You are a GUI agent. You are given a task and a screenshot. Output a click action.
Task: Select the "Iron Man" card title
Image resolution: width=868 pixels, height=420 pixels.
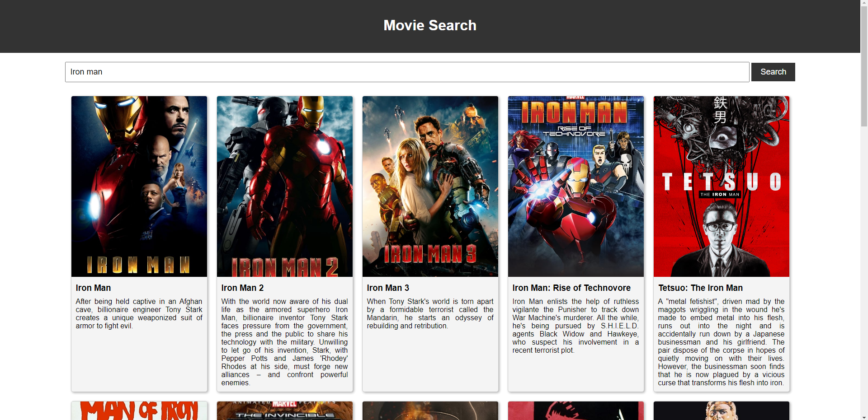(x=93, y=288)
